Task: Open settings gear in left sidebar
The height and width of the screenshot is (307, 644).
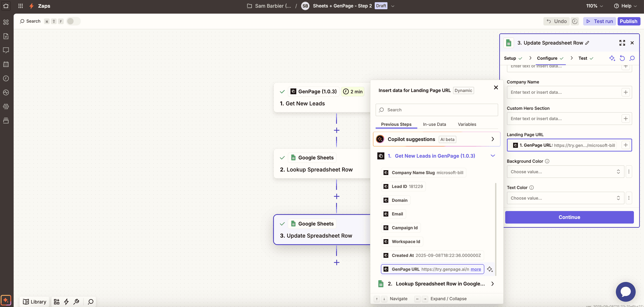Action: click(6, 107)
